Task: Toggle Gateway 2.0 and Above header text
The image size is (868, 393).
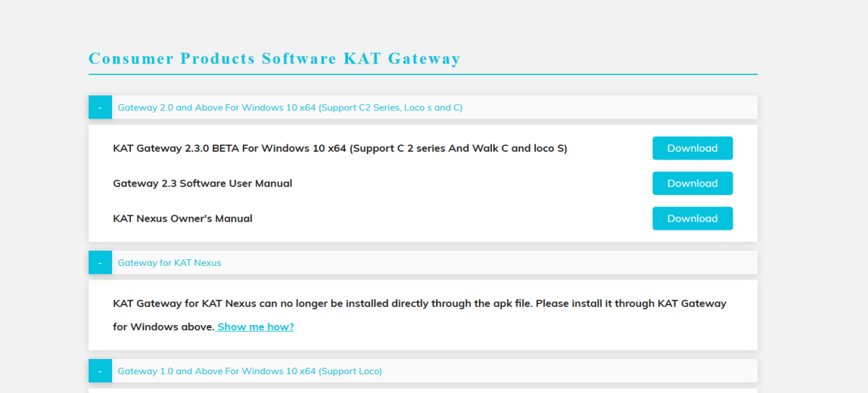Action: click(290, 108)
